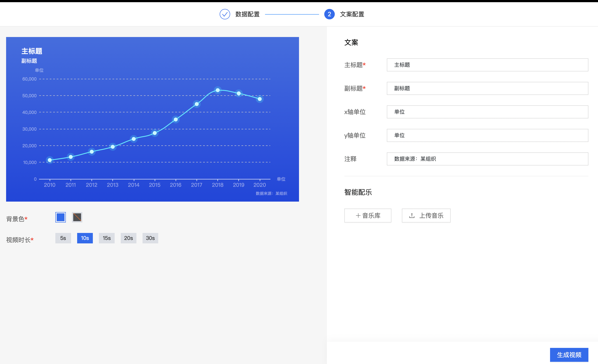Click the 生成视频 generate video button
This screenshot has height=364, width=598.
point(569,355)
